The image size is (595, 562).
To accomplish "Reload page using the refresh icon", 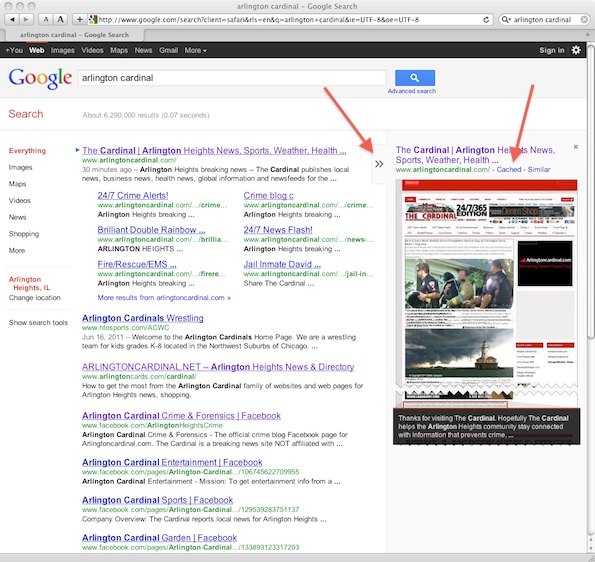I will (x=486, y=20).
